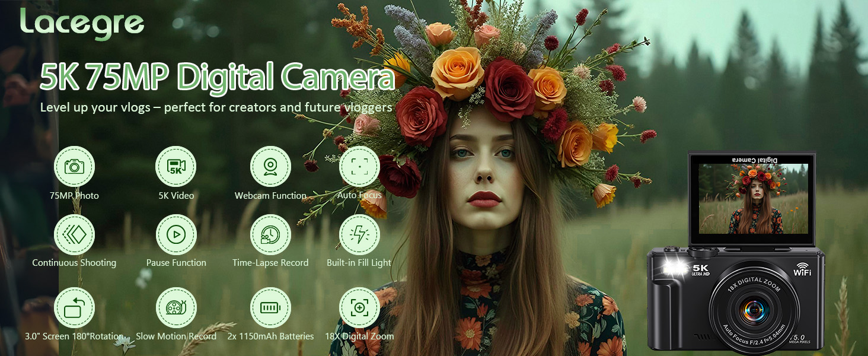Click the upside-down 'Digital Camera' screen text
Image resolution: width=868 pixels, height=356 pixels.
click(x=754, y=160)
